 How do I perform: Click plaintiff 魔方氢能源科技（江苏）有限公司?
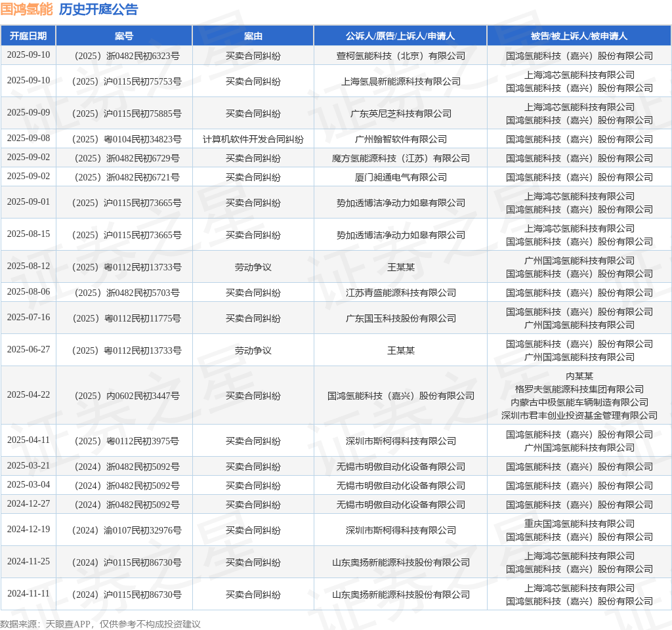click(x=400, y=158)
